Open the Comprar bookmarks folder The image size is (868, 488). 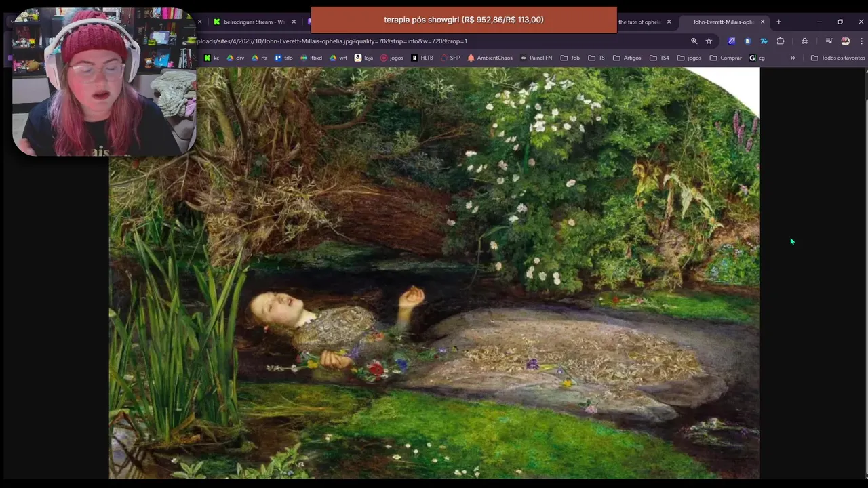click(726, 58)
